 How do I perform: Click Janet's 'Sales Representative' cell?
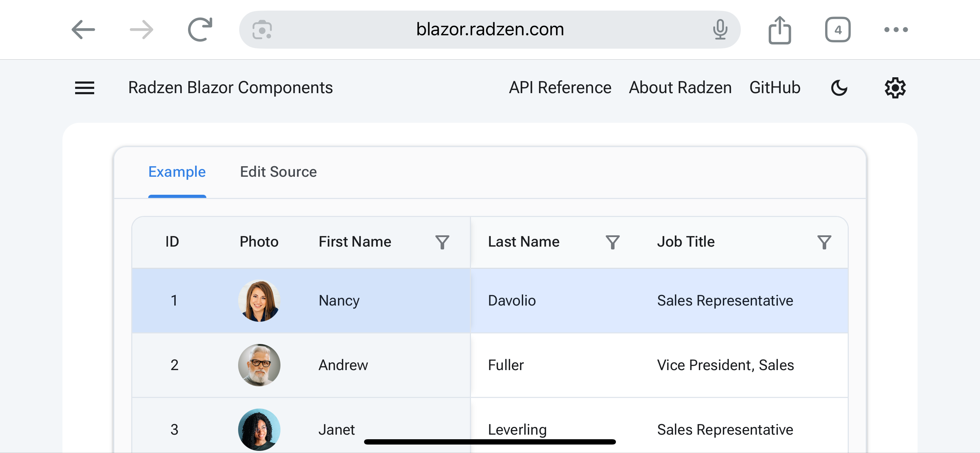(x=725, y=430)
